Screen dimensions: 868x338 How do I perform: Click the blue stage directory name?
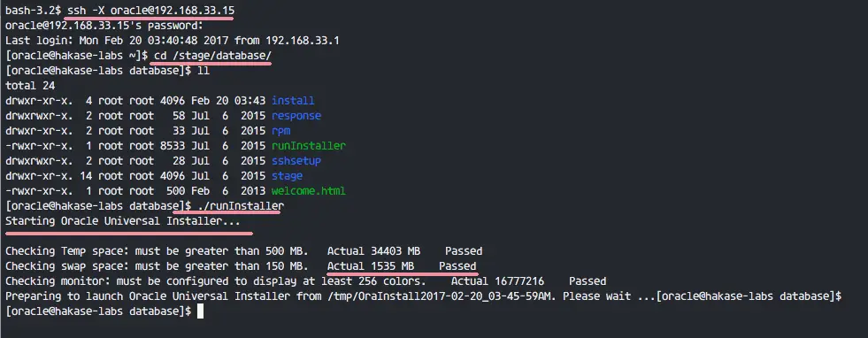click(x=287, y=176)
